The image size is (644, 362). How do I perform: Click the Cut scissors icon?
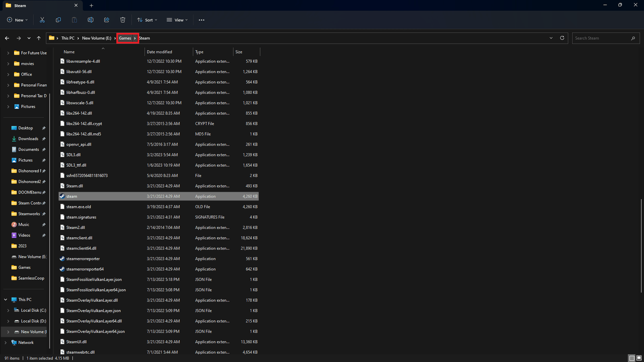(x=42, y=20)
